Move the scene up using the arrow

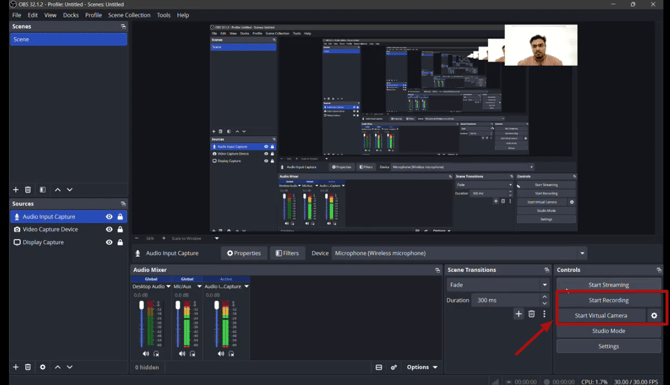[58, 190]
